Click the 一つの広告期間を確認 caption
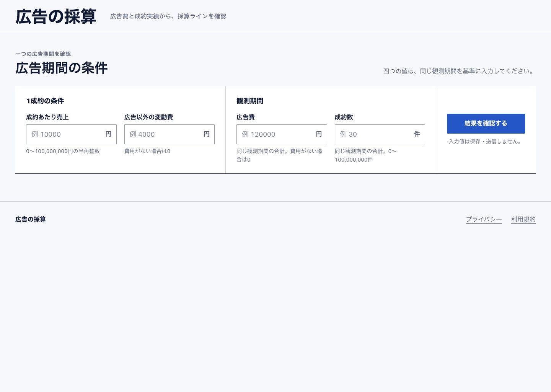Screen dimensions: 551x392 click(x=43, y=54)
